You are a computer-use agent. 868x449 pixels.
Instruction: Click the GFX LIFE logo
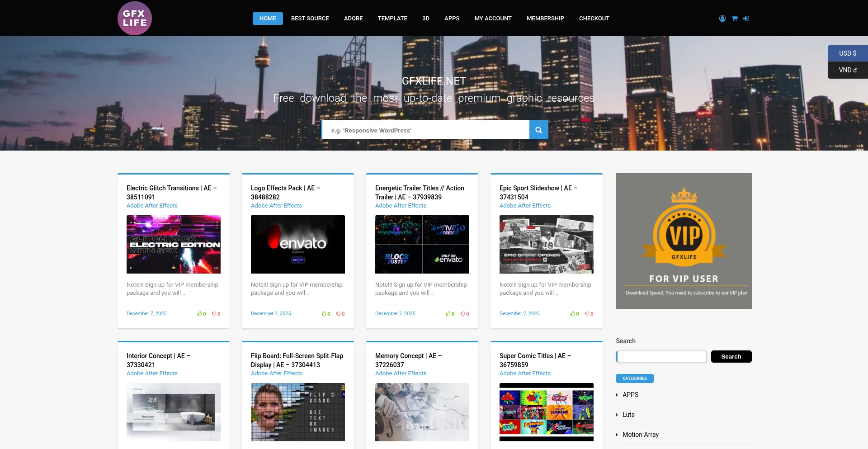coord(135,19)
